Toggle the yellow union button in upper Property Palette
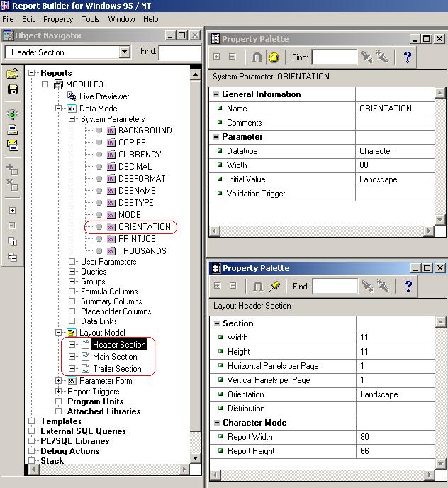The image size is (448, 488). [274, 57]
